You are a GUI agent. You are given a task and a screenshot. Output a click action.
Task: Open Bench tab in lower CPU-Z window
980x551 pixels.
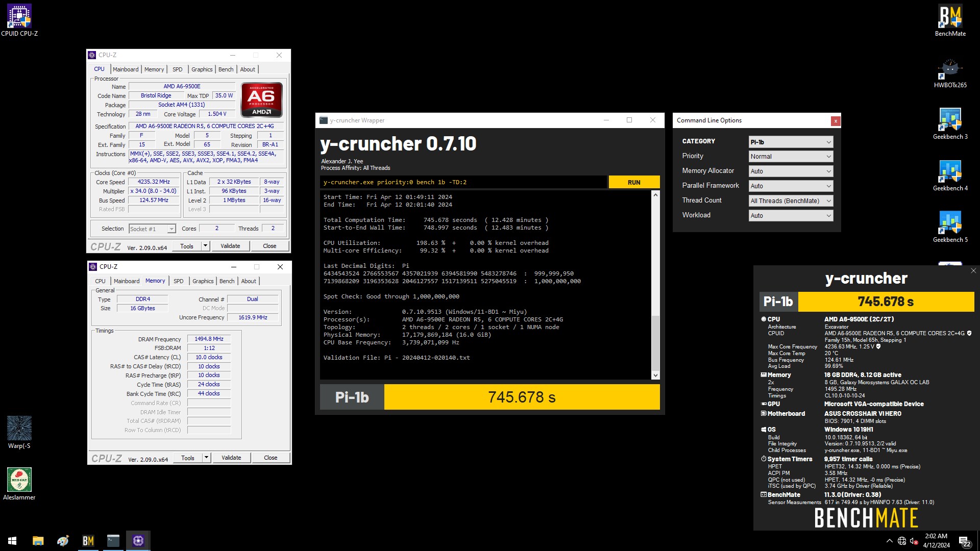[x=227, y=281]
